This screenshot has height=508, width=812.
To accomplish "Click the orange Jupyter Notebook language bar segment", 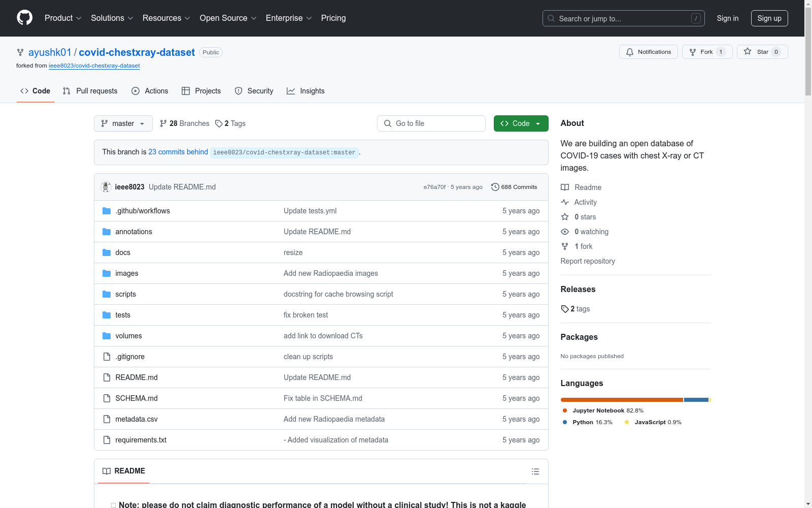I will pyautogui.click(x=622, y=400).
